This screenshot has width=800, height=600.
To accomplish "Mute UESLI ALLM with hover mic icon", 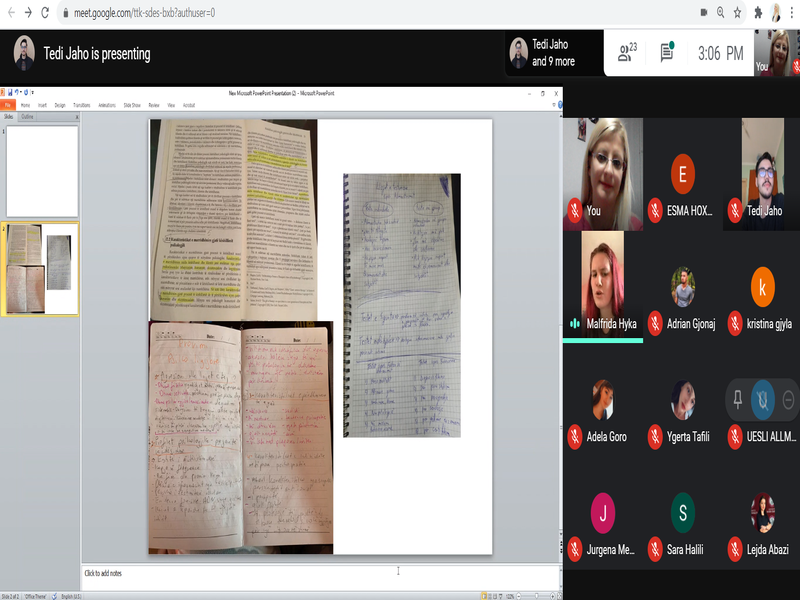I will coord(763,399).
